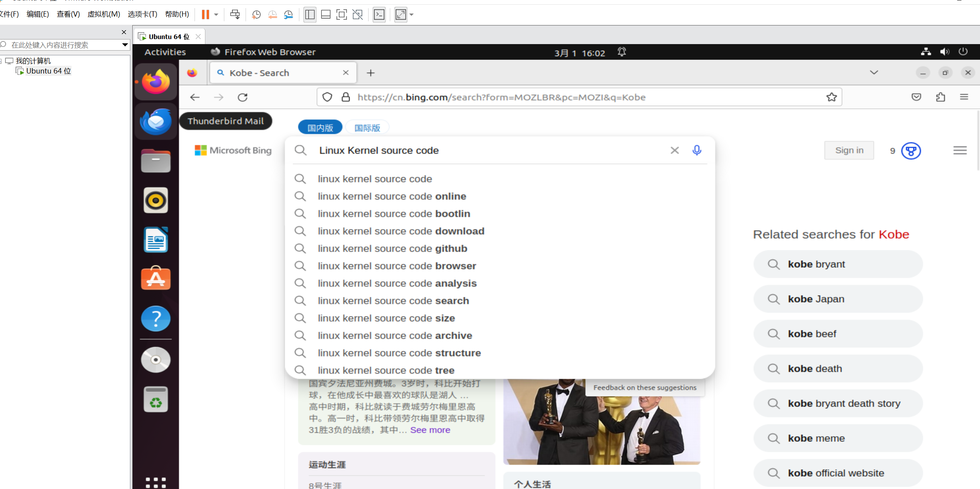Expand the library search dropdown arrow
The width and height of the screenshot is (980, 489).
(125, 45)
